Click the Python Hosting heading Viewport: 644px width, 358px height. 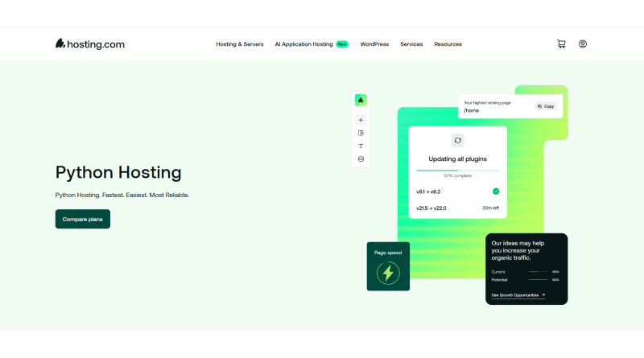coord(118,172)
